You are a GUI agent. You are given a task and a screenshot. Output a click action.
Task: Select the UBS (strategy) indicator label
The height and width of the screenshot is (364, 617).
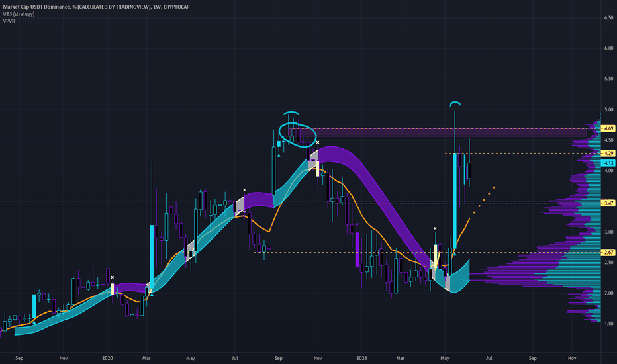coord(19,14)
